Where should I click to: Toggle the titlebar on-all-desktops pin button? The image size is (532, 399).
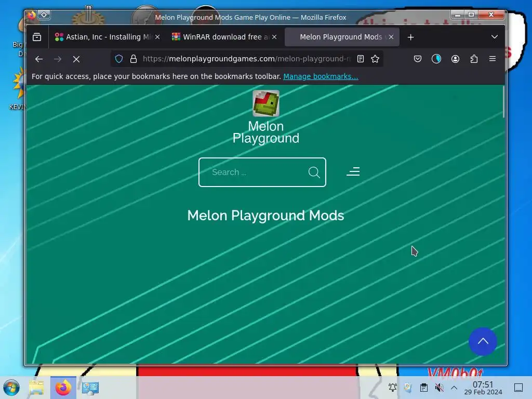click(44, 15)
